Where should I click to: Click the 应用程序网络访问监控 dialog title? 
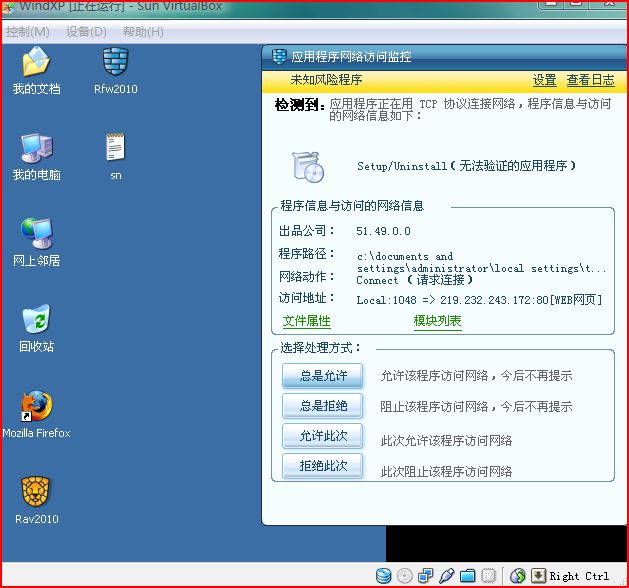(x=351, y=57)
